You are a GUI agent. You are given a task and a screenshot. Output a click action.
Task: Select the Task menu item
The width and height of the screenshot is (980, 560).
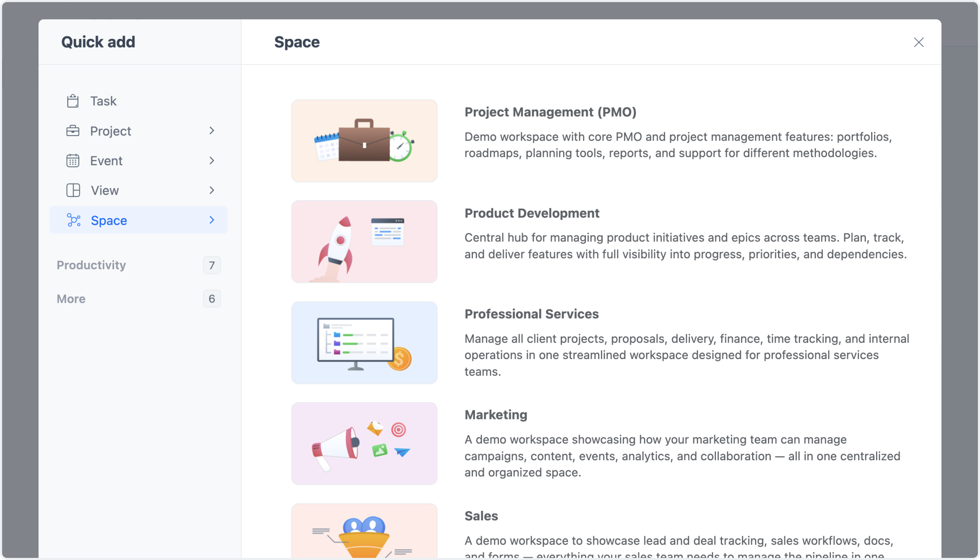(103, 101)
